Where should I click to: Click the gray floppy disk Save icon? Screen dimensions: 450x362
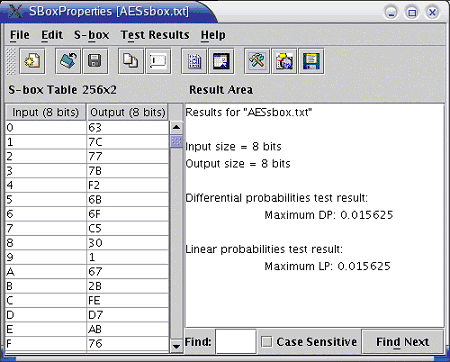click(95, 61)
